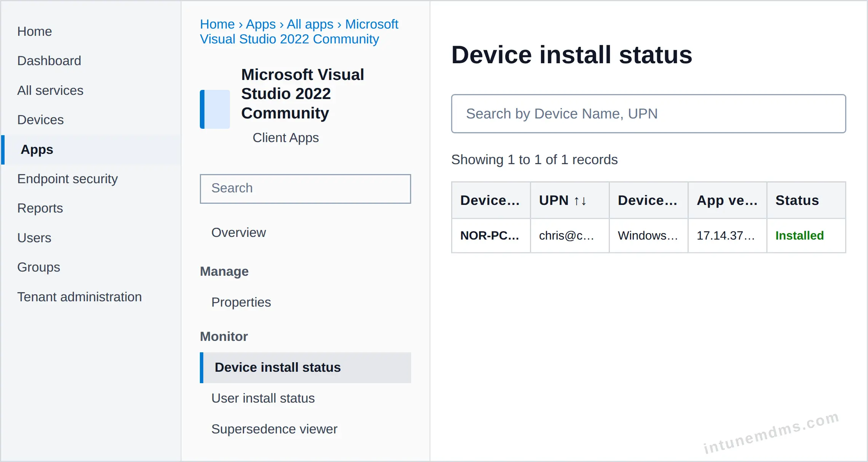The image size is (868, 462).
Task: Focus Search by Device Name, UPN field
Action: 648,114
